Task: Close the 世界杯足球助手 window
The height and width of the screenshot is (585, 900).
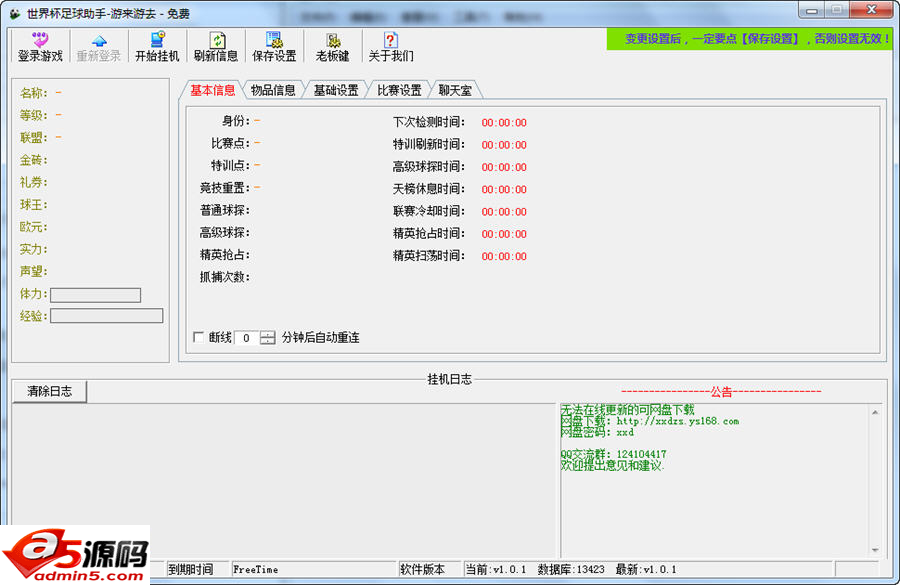Action: tap(871, 10)
